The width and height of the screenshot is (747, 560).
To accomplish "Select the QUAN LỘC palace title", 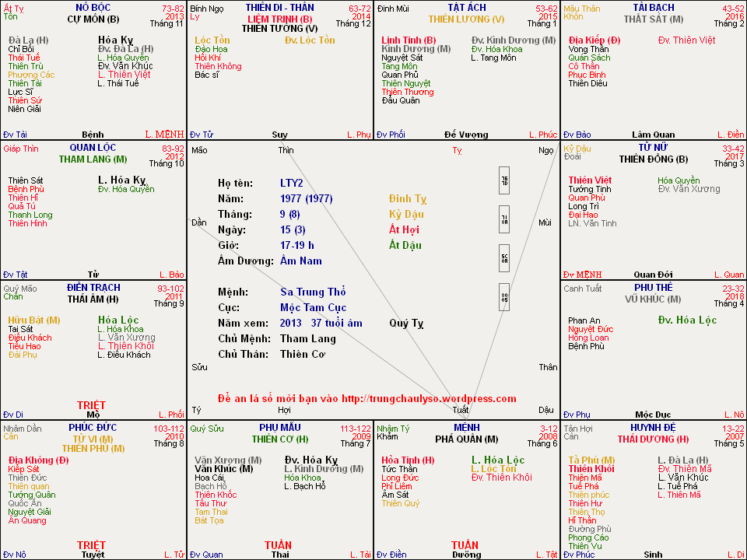I will [x=93, y=148].
